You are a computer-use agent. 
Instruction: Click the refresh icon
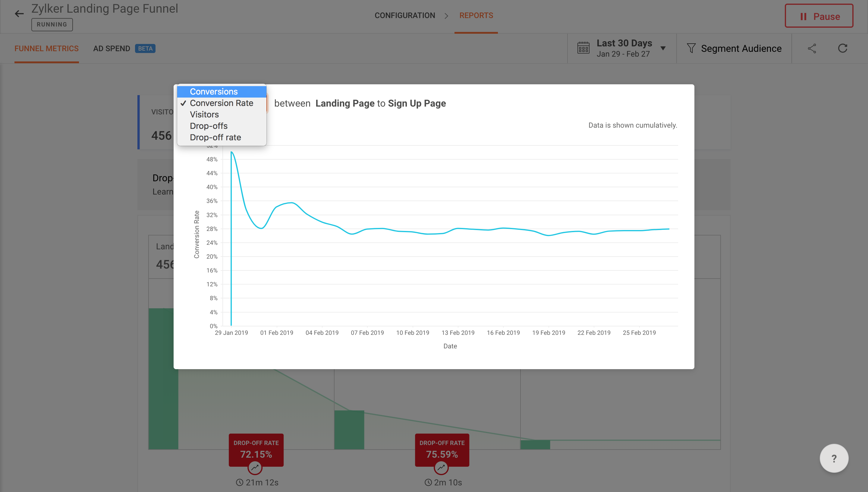pyautogui.click(x=842, y=48)
